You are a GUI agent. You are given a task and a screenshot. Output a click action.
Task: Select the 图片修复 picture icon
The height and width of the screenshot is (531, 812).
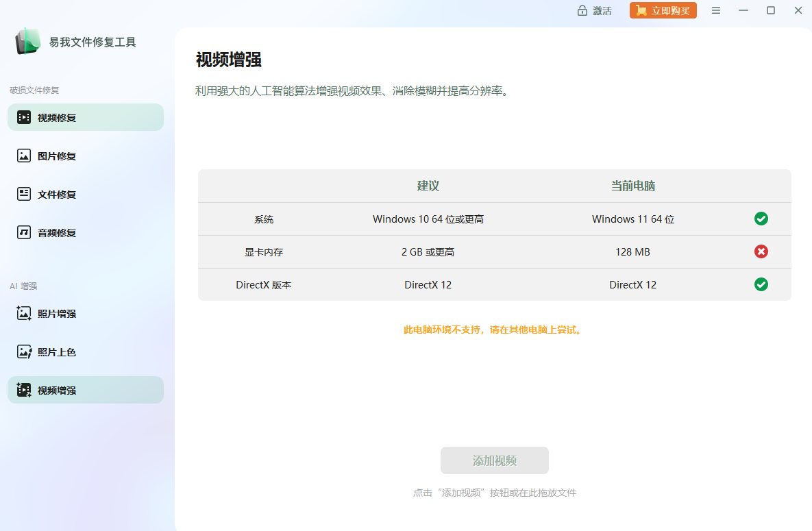24,156
